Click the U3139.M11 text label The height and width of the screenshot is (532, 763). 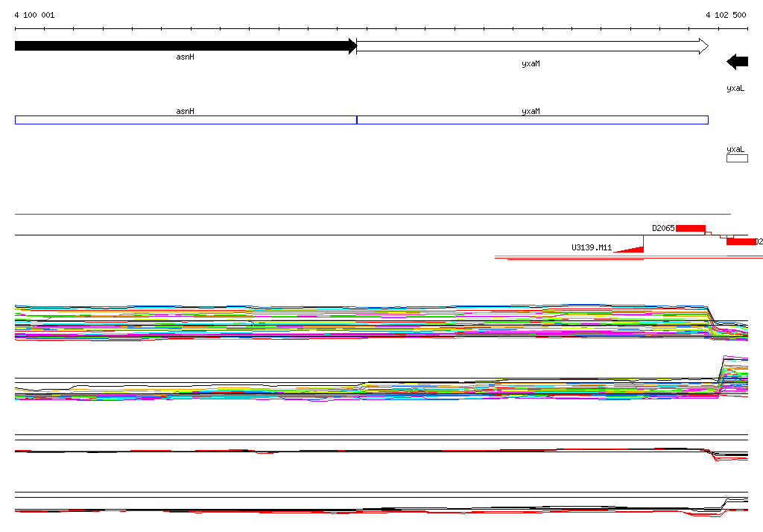[592, 248]
